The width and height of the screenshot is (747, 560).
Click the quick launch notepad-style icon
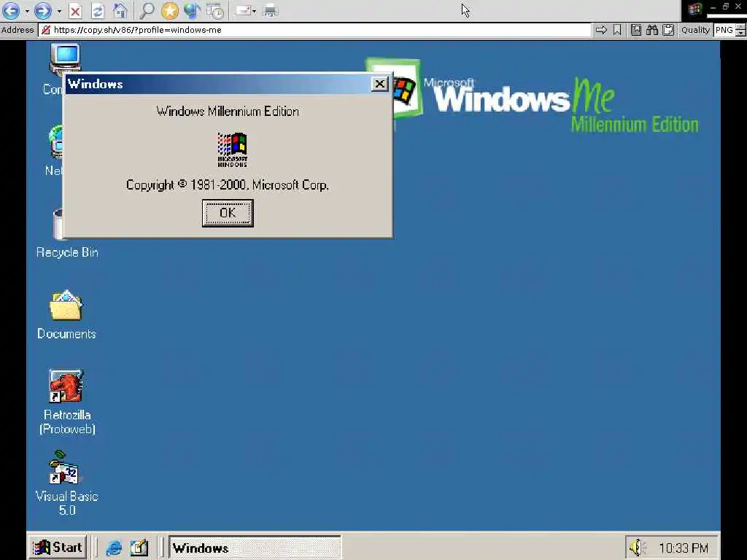[x=139, y=548]
